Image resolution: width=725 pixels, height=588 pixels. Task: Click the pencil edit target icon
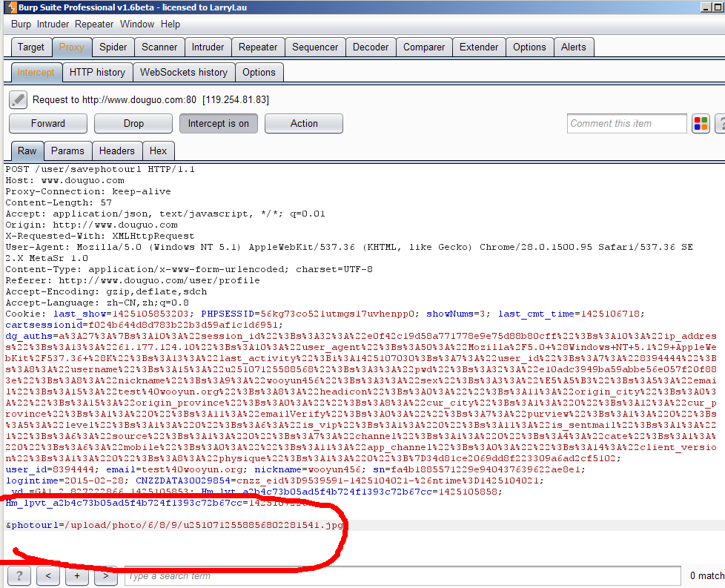coord(18,99)
